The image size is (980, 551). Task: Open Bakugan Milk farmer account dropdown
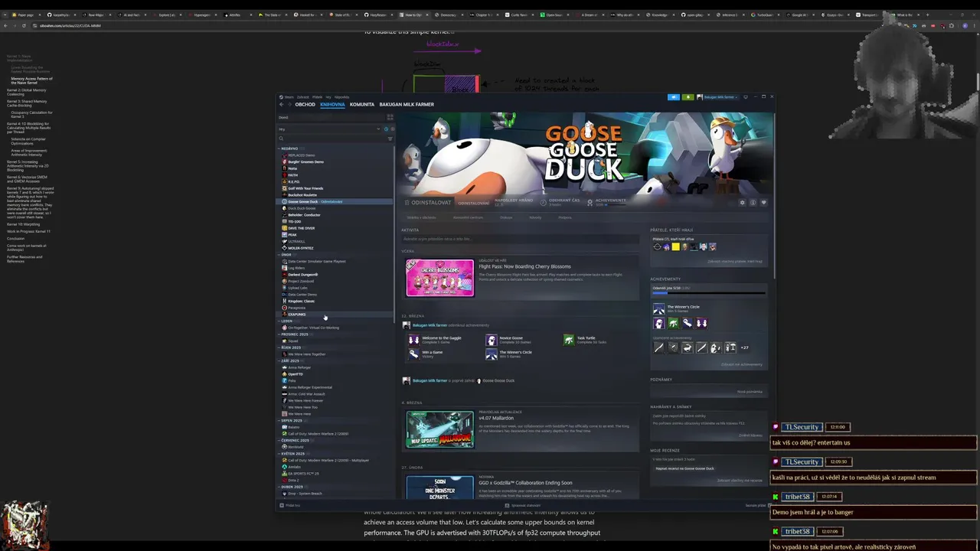[719, 97]
